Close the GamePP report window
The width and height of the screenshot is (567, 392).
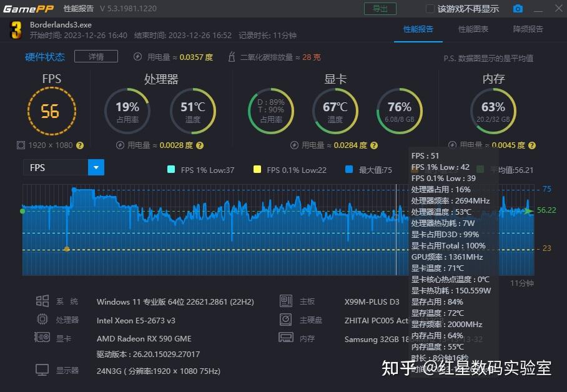click(559, 8)
